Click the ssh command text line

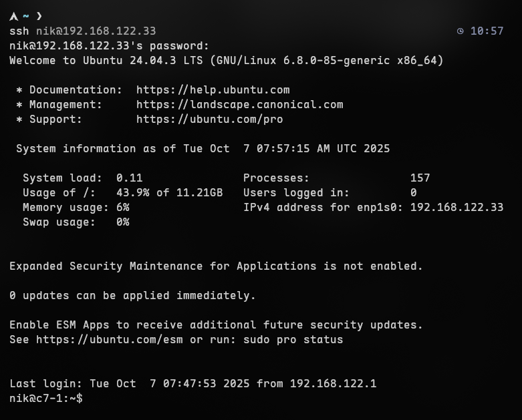click(82, 31)
